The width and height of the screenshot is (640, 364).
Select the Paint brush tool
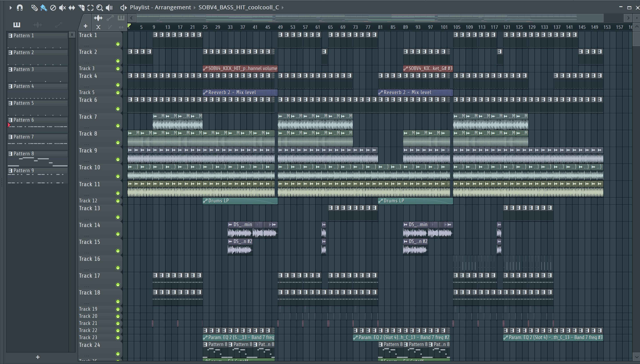point(44,8)
